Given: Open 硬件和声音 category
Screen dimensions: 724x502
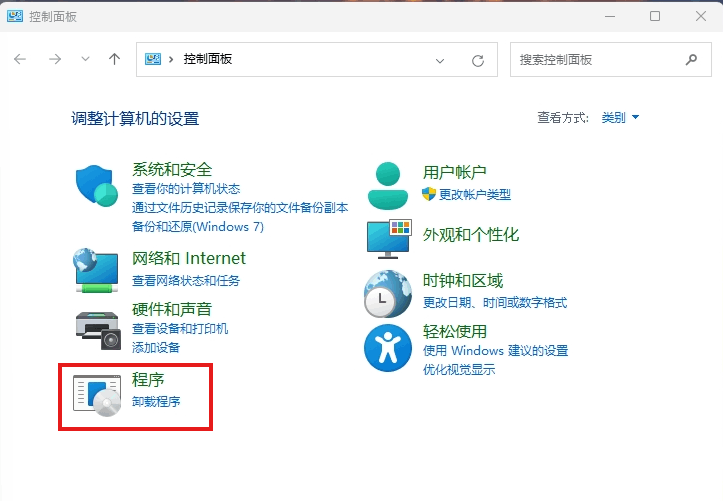Looking at the screenshot, I should coord(172,308).
